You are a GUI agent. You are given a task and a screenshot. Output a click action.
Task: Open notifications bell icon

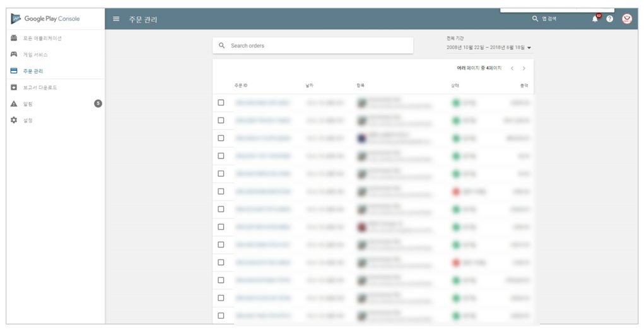coord(595,19)
